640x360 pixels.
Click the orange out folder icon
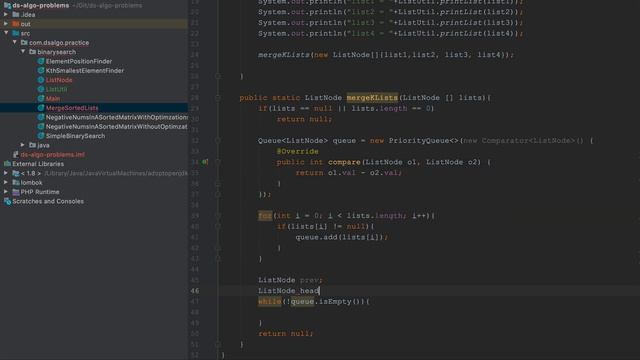[x=16, y=24]
